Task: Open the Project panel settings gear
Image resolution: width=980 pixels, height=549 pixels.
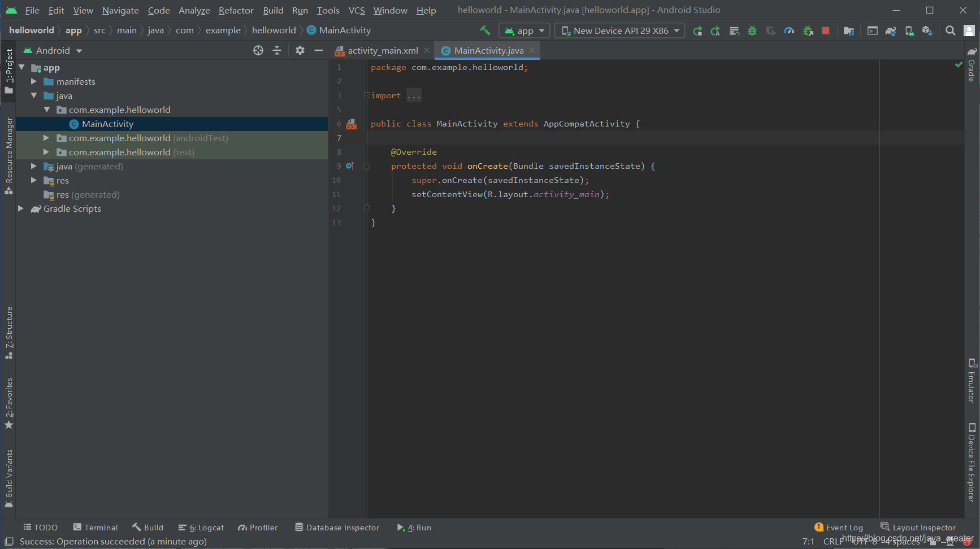Action: [x=300, y=50]
